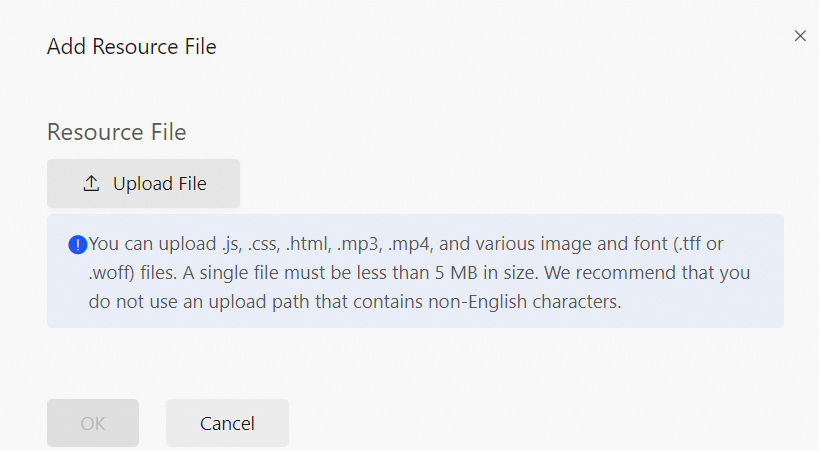Image resolution: width=819 pixels, height=451 pixels.
Task: Click the 'You can upload' sentence
Action: (x=153, y=244)
